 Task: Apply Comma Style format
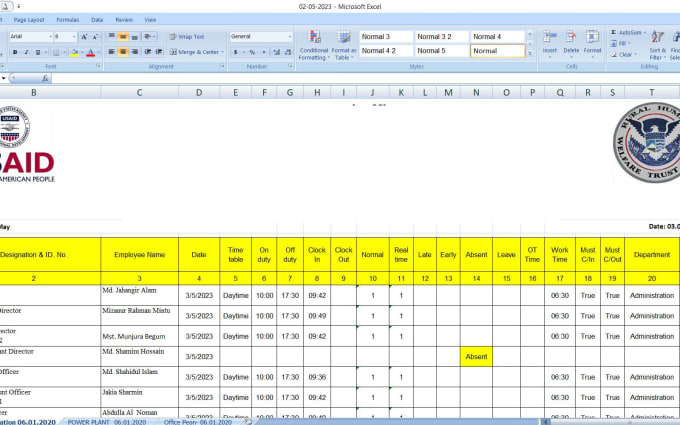pos(263,52)
